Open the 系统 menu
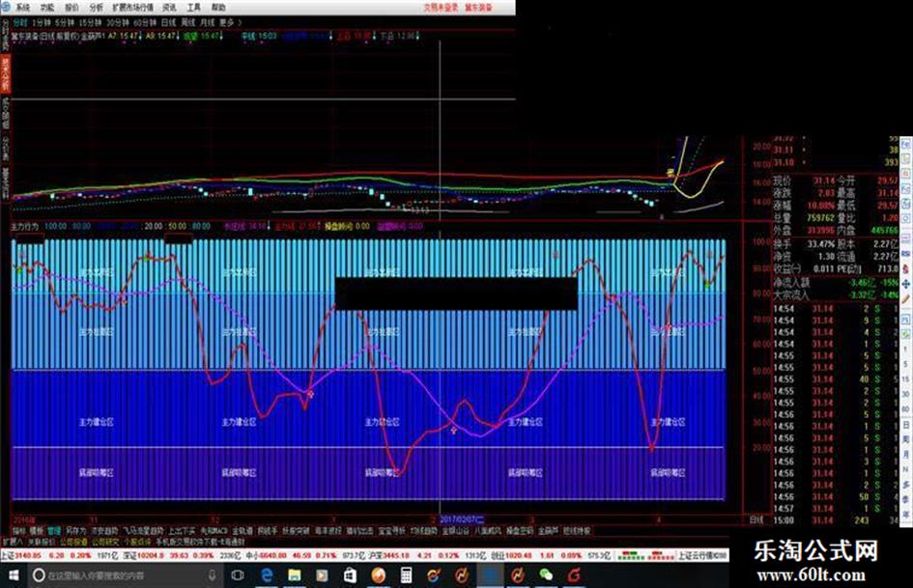 tap(22, 8)
